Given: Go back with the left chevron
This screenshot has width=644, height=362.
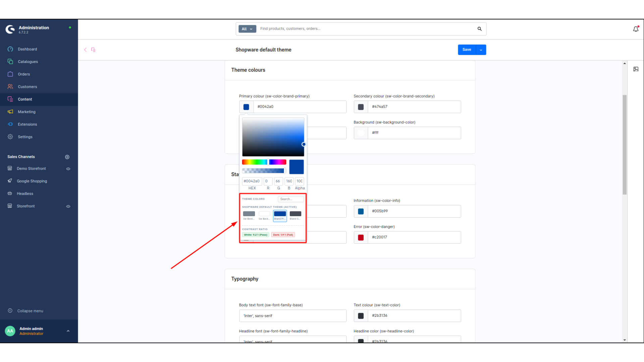Looking at the screenshot, I should [86, 50].
